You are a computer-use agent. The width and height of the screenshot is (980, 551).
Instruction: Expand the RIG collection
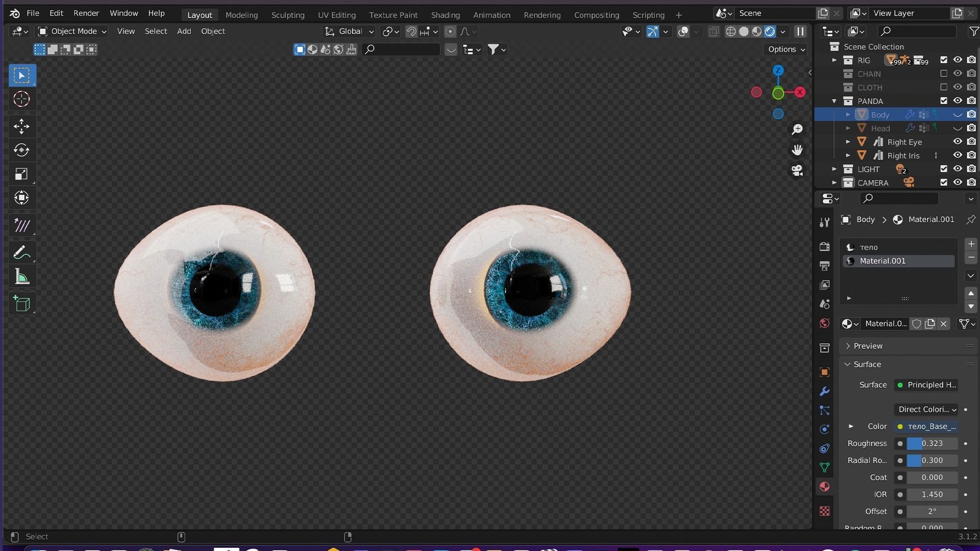(834, 60)
